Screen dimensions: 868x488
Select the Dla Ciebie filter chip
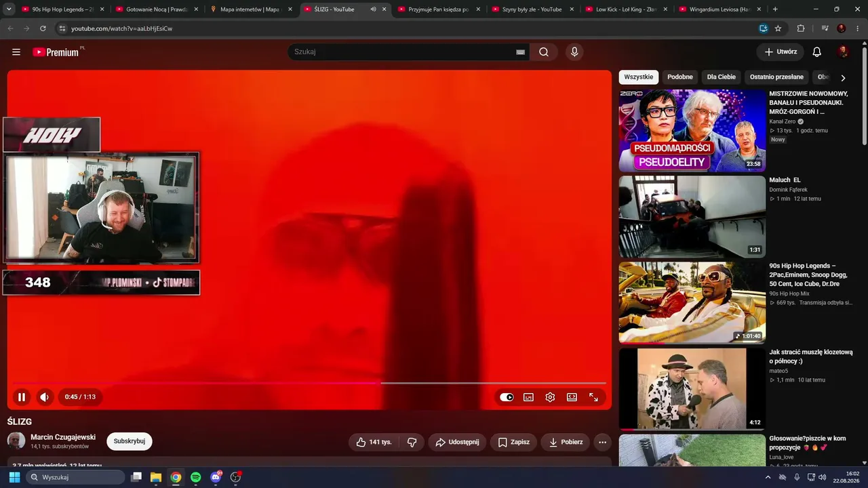(722, 77)
